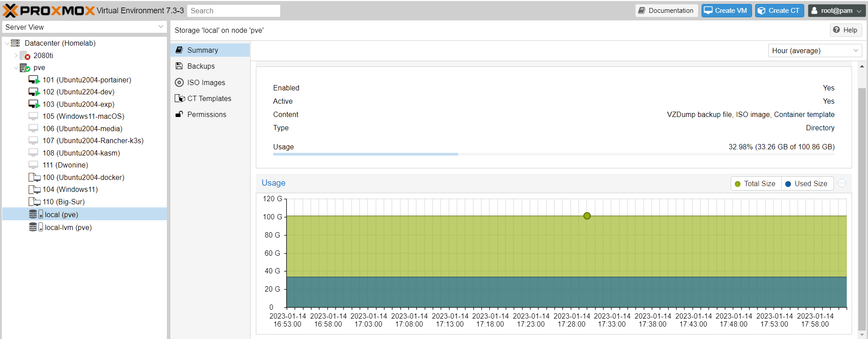Screen dimensions: 868x339
Task: Click the vertical scrollbar thumb
Action: 861,208
